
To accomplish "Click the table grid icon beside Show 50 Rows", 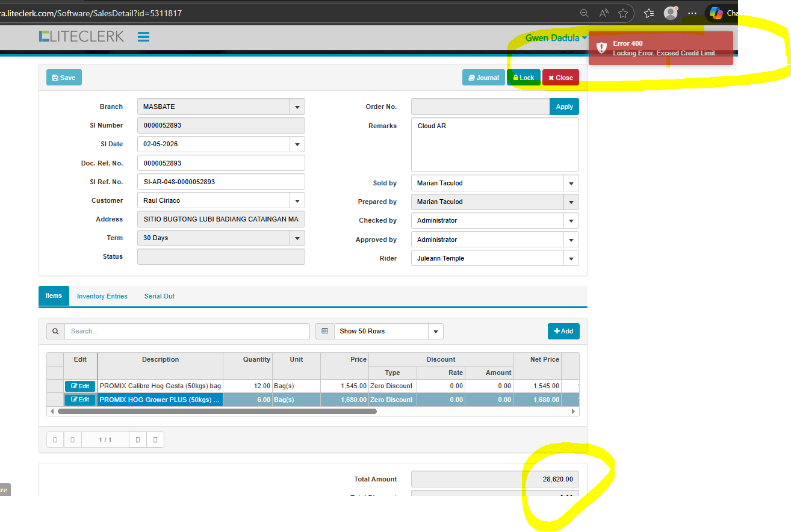I will click(325, 331).
